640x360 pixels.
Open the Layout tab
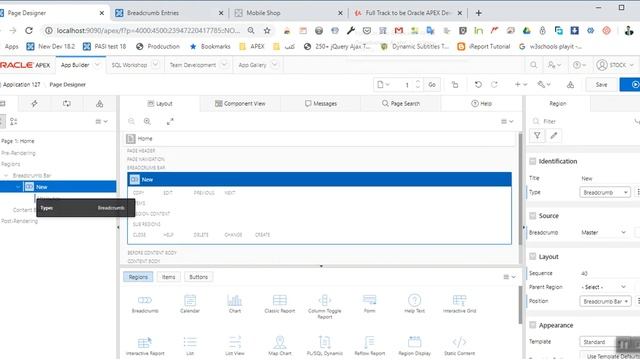click(160, 104)
